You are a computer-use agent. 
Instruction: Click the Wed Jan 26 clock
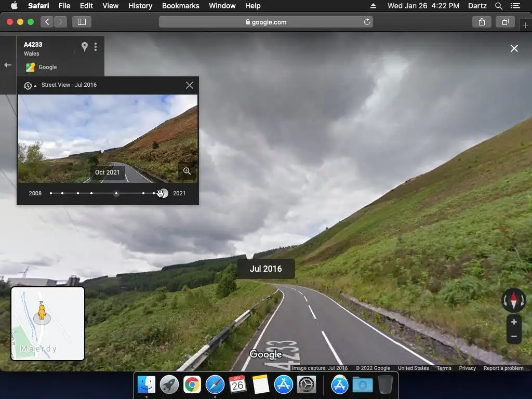click(423, 6)
